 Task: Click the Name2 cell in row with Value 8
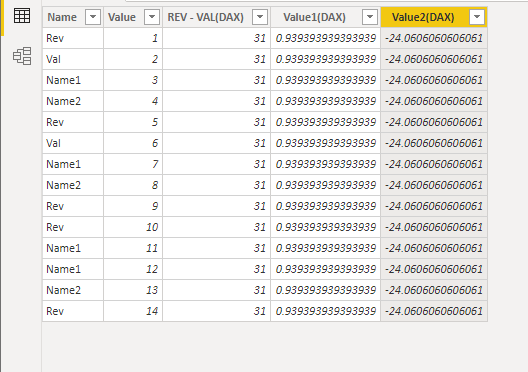pos(73,185)
